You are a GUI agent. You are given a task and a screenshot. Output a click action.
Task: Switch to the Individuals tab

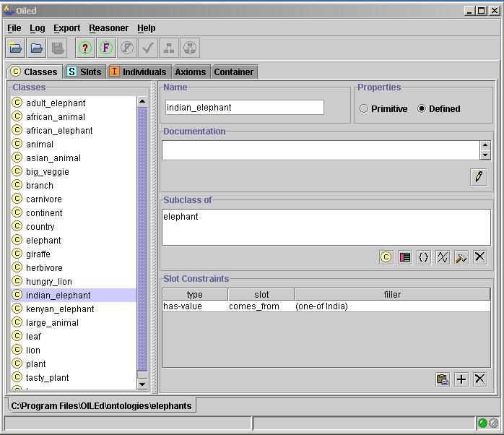tap(139, 72)
